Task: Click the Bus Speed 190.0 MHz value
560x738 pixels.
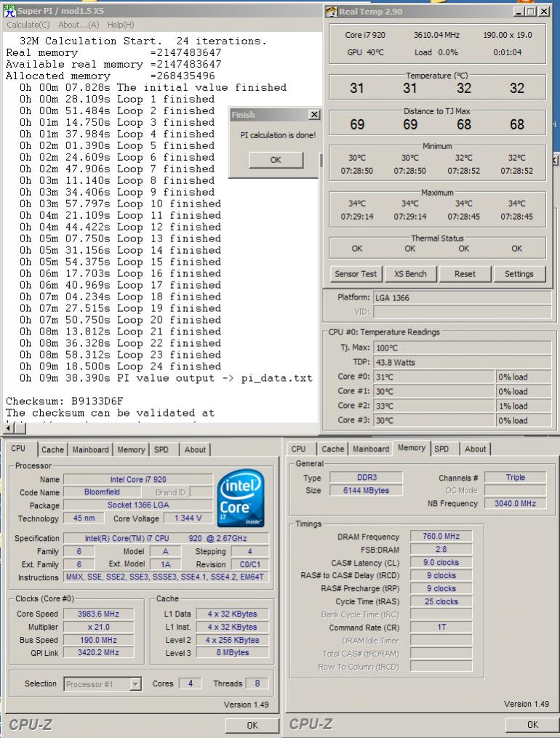Action: point(98,640)
